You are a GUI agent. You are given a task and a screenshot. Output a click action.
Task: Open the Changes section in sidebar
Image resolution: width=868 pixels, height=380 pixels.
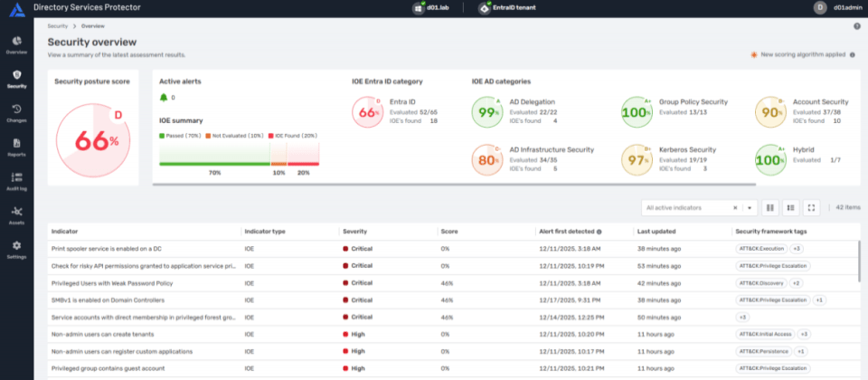click(x=16, y=112)
